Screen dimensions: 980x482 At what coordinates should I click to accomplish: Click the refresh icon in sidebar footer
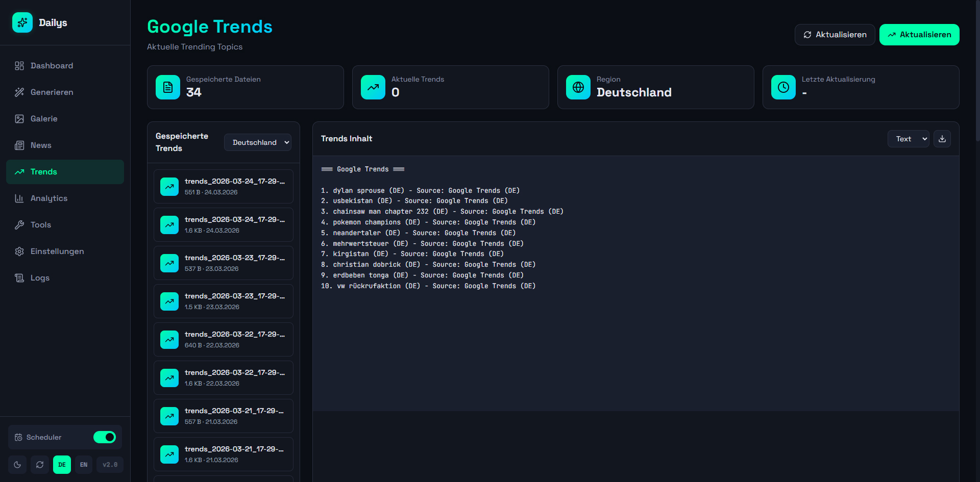[x=40, y=465]
